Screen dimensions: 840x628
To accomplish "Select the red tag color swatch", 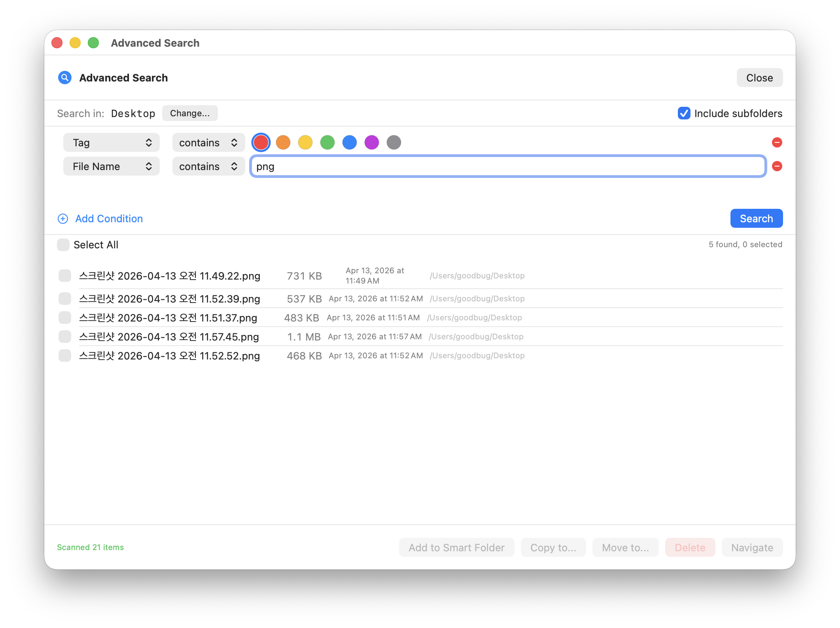I will tap(261, 142).
